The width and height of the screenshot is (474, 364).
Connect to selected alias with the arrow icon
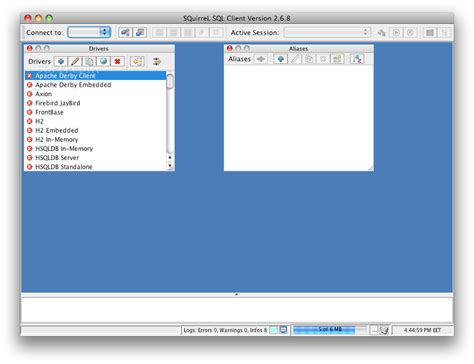(x=261, y=59)
